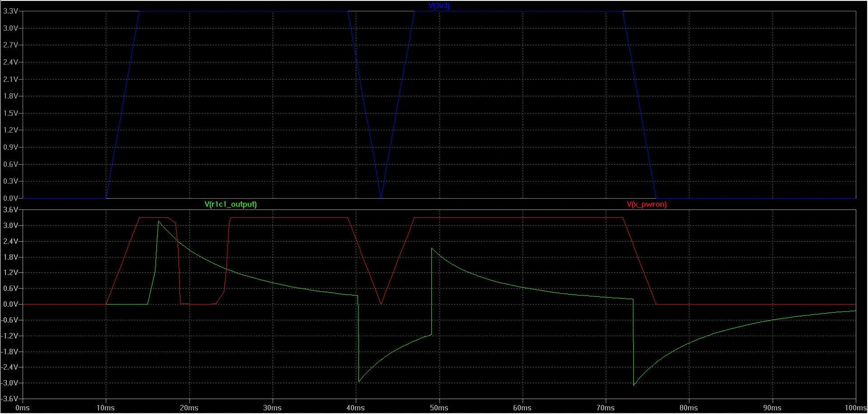Click the green trace's first peak near 16ms
868x414 pixels.
click(159, 222)
